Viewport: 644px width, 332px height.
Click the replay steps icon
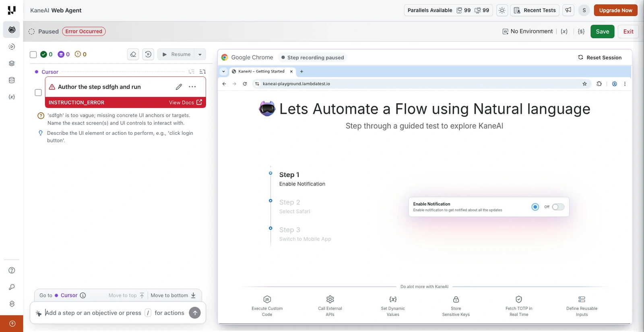148,54
